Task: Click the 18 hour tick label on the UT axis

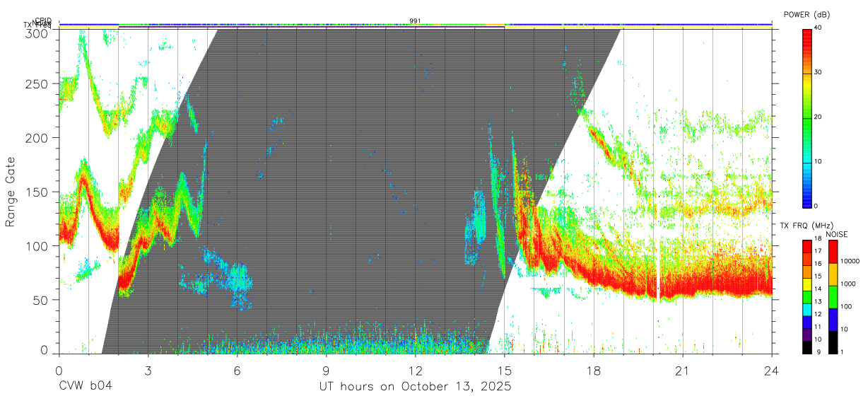Action: [594, 370]
